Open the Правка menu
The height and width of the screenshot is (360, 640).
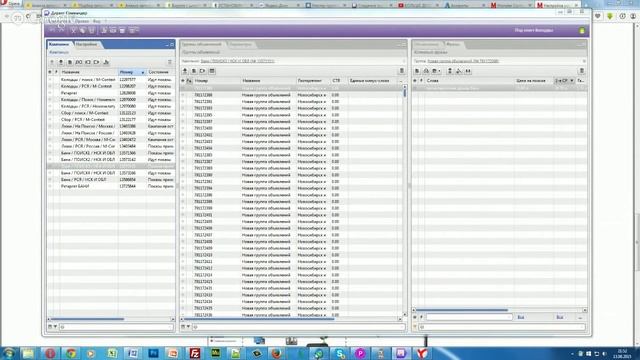pyautogui.click(x=81, y=21)
